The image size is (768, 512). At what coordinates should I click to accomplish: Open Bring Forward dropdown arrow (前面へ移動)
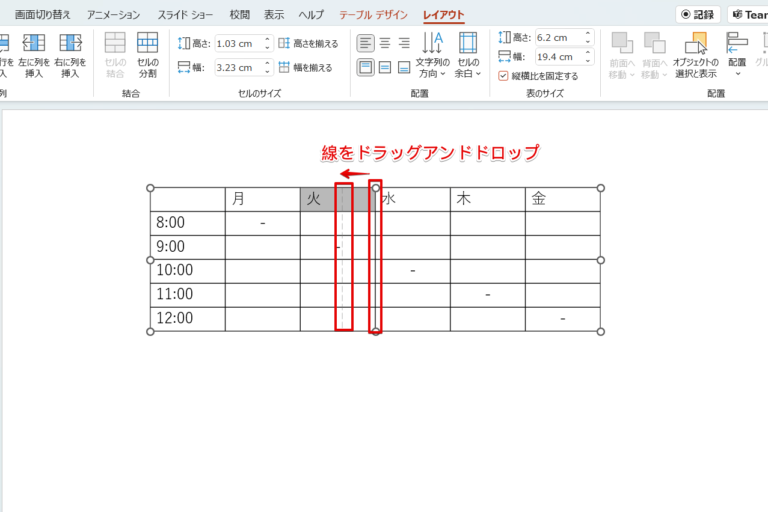coord(632,75)
